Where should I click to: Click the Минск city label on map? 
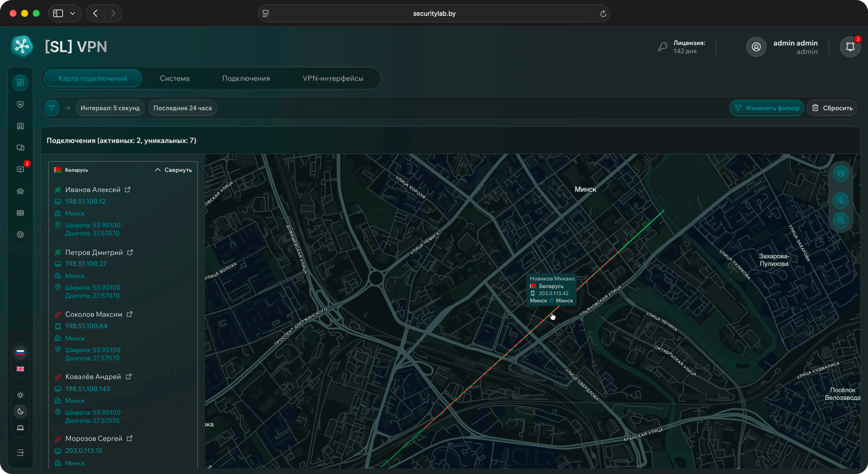586,189
